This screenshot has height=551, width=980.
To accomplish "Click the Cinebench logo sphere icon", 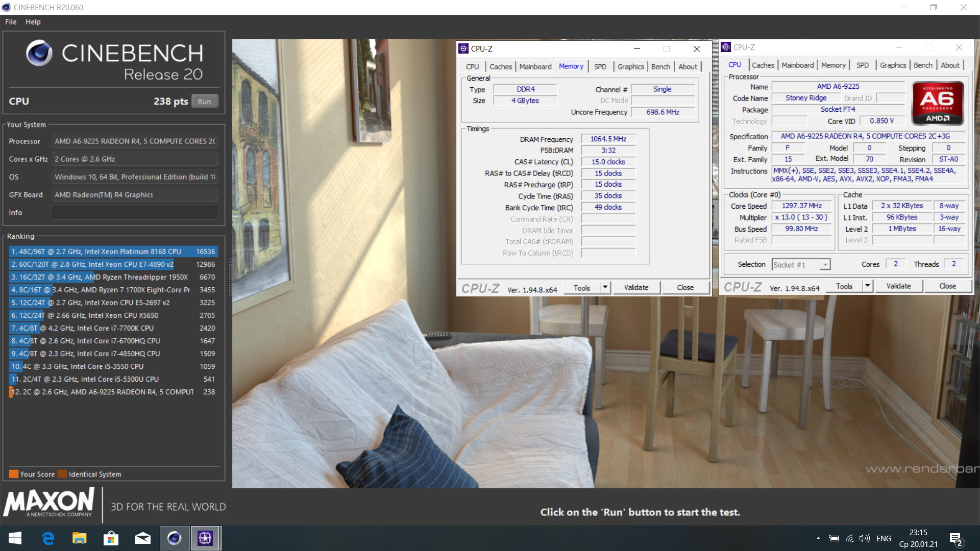I will click(x=39, y=53).
